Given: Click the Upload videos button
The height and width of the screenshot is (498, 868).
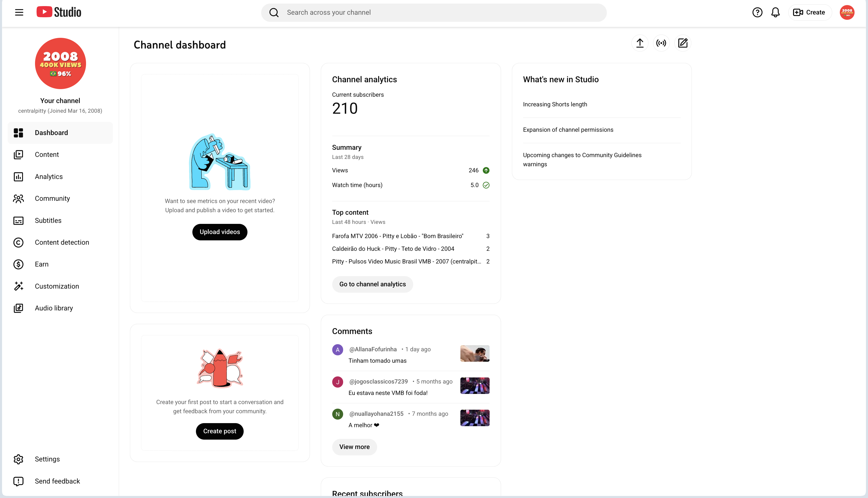Looking at the screenshot, I should pos(220,232).
